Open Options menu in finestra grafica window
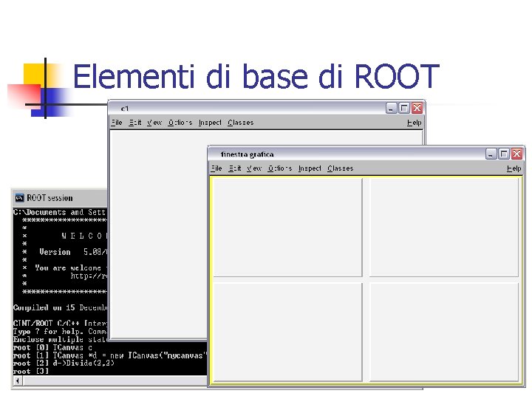Screen dimensions: 532x399 point(280,168)
